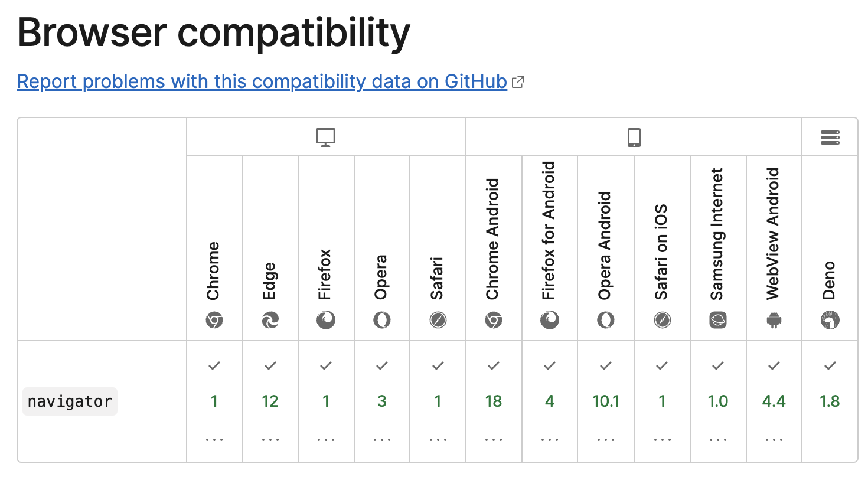Click the desktop platform icon
The image size is (868, 477).
(x=326, y=138)
